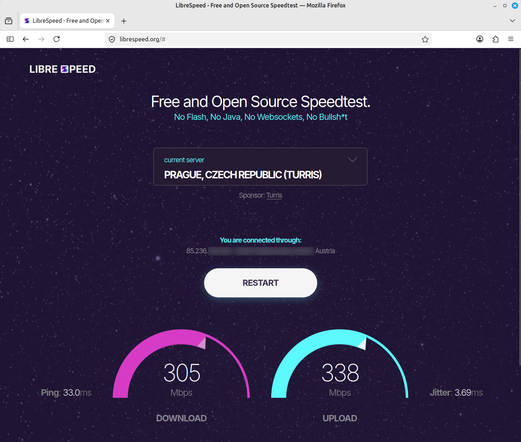Go forward one page

click(41, 39)
